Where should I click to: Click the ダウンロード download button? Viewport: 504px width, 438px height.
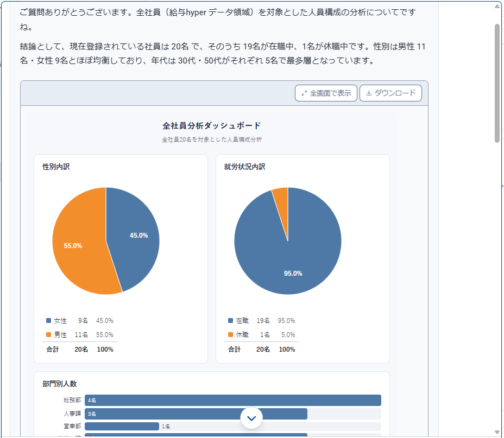pos(390,93)
